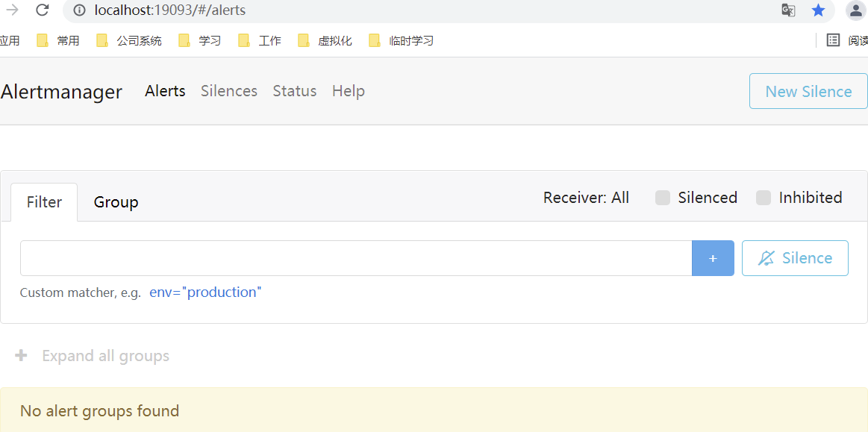Open the 公司系统 bookmark folder

[129, 40]
